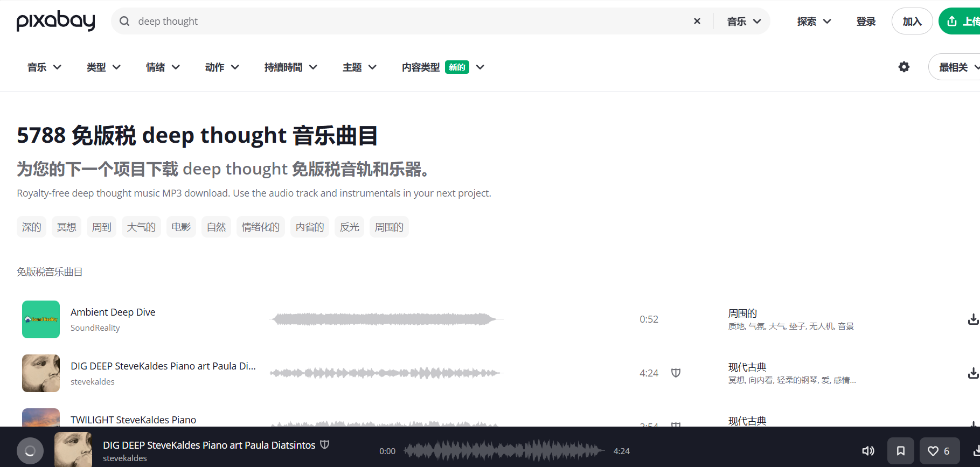Viewport: 980px width, 467px height.
Task: Select the 深的 tag chip
Action: pos(32,227)
